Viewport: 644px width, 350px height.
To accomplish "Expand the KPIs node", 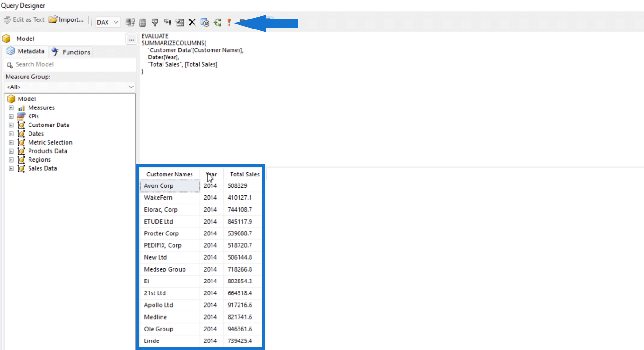I will pyautogui.click(x=11, y=117).
